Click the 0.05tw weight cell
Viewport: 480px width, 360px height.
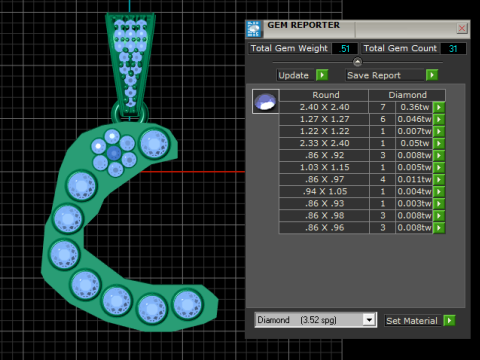pos(414,143)
